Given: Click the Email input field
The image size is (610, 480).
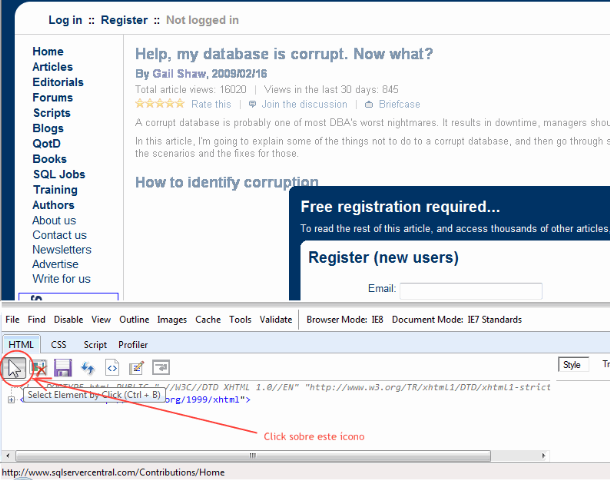Looking at the screenshot, I should 471,291.
